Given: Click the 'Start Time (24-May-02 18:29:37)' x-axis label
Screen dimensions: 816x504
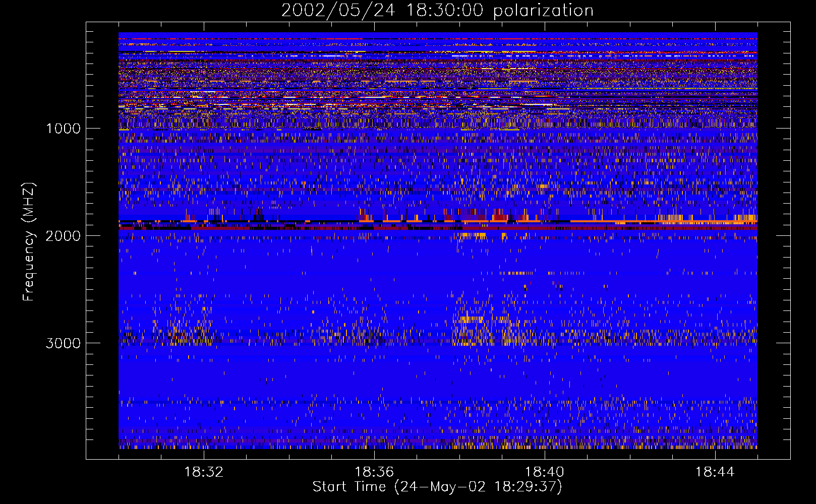Looking at the screenshot, I should [437, 487].
